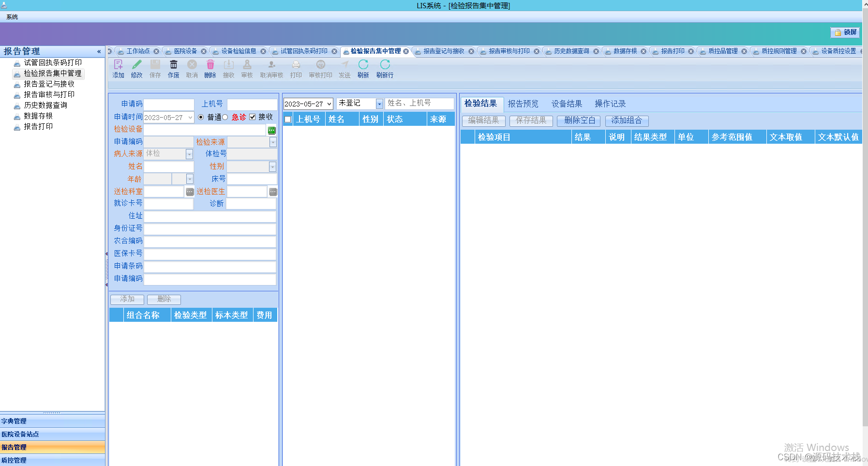Open the 质控品管理 tab
The width and height of the screenshot is (868, 466).
click(x=723, y=51)
